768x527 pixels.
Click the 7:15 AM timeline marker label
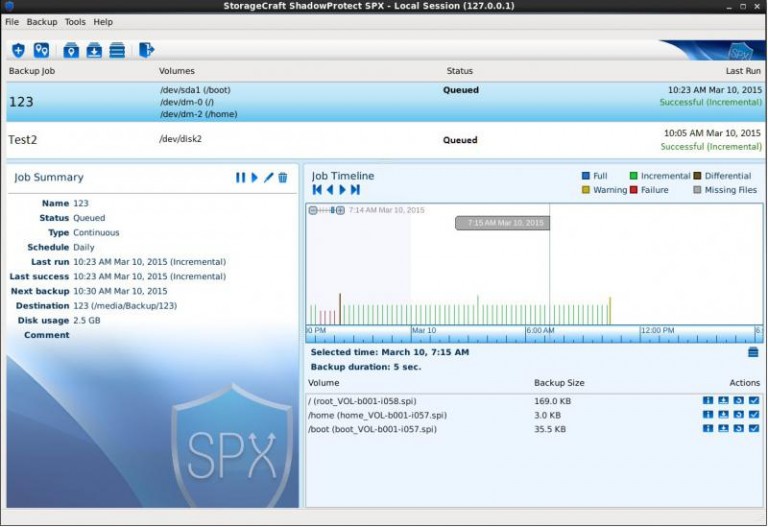pyautogui.click(x=502, y=223)
